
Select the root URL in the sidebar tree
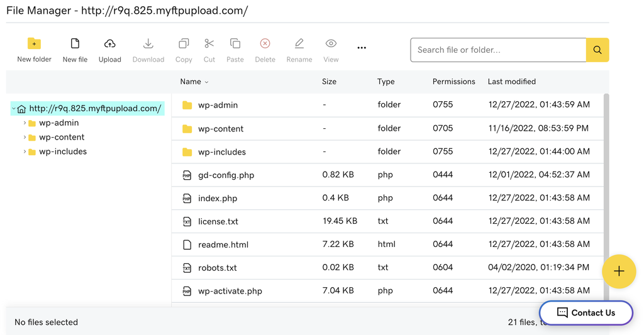[96, 108]
